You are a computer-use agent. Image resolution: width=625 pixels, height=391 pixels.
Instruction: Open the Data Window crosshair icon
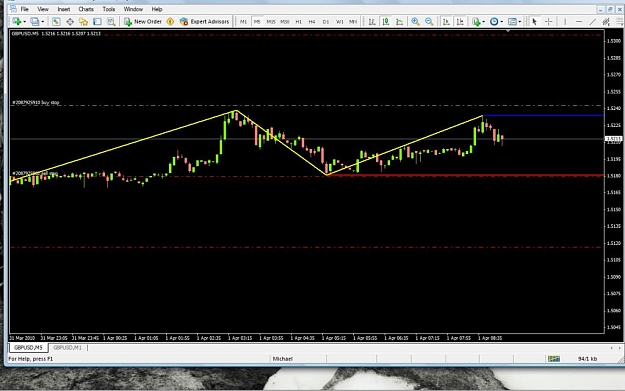pyautogui.click(x=70, y=22)
